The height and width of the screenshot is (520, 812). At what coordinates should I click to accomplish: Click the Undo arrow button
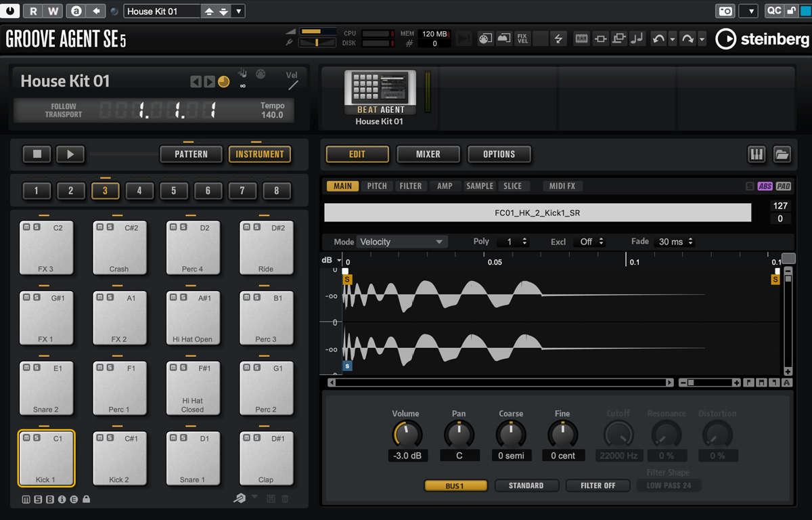point(658,39)
